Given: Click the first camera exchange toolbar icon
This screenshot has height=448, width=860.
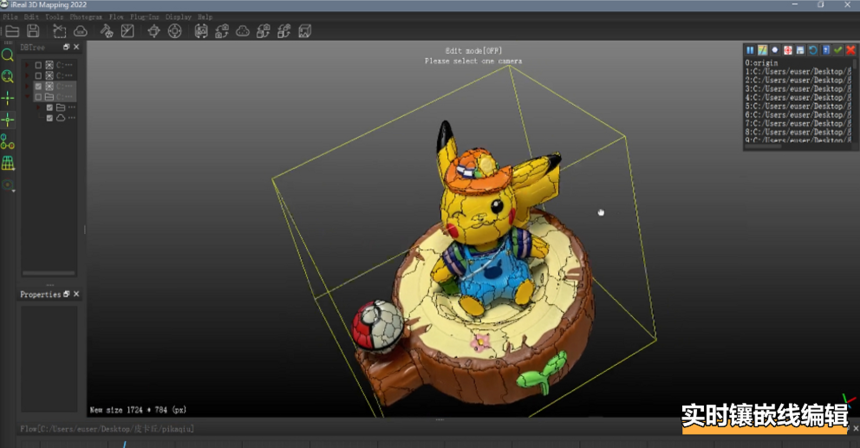Looking at the screenshot, I should click(x=222, y=31).
